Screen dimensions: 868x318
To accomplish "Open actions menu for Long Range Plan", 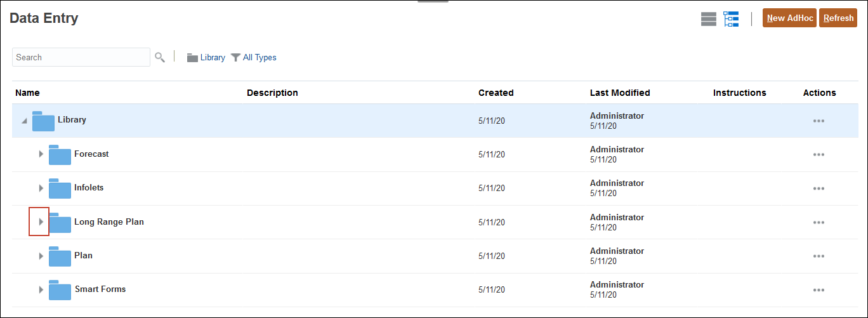I will coord(819,222).
